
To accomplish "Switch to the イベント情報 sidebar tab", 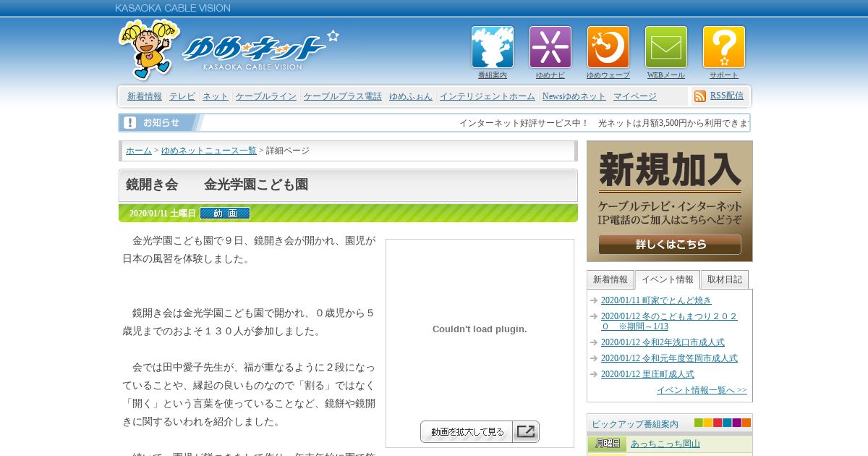I will click(x=668, y=279).
